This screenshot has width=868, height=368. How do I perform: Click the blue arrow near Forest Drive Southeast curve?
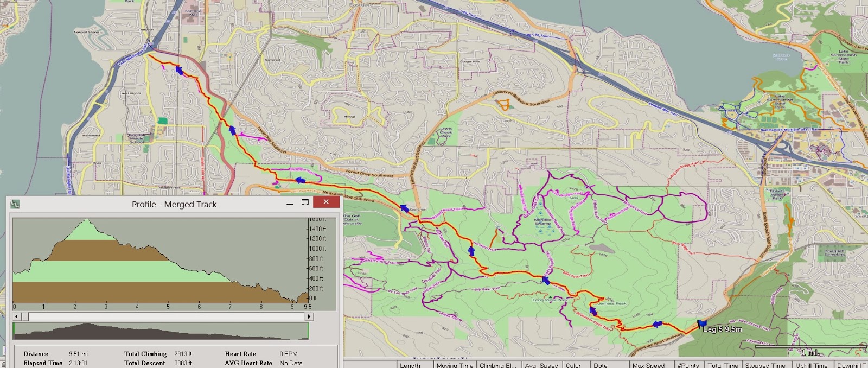click(x=233, y=130)
